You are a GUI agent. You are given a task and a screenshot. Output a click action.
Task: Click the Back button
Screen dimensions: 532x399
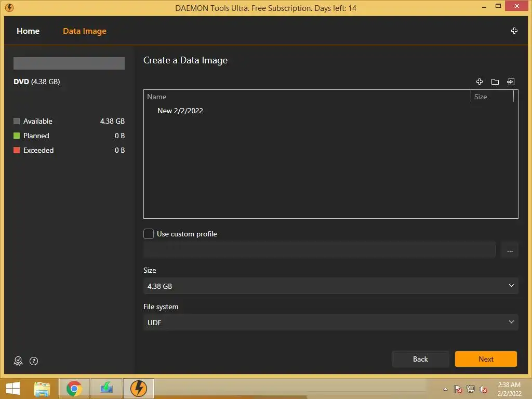420,359
